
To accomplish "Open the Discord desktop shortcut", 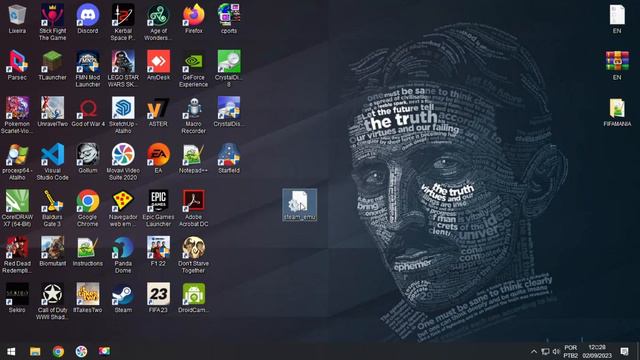I will point(88,19).
